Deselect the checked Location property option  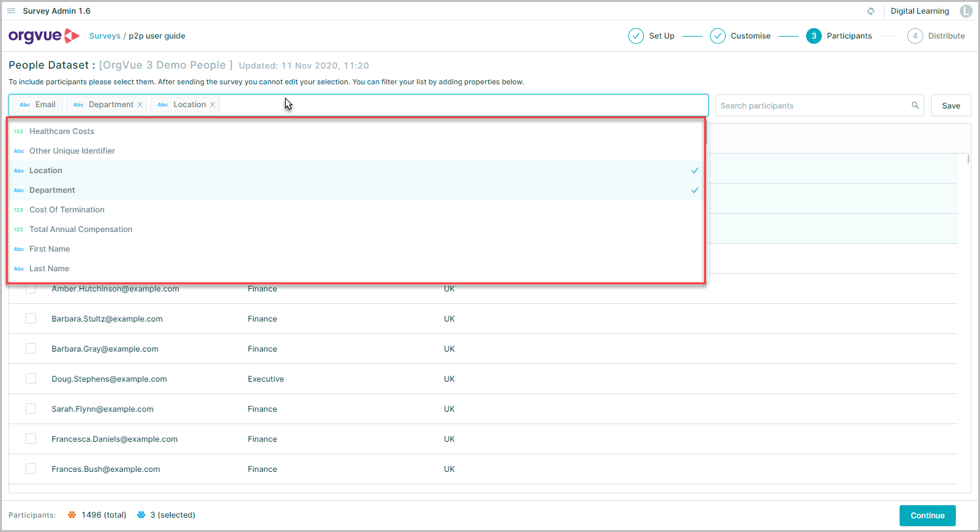356,171
